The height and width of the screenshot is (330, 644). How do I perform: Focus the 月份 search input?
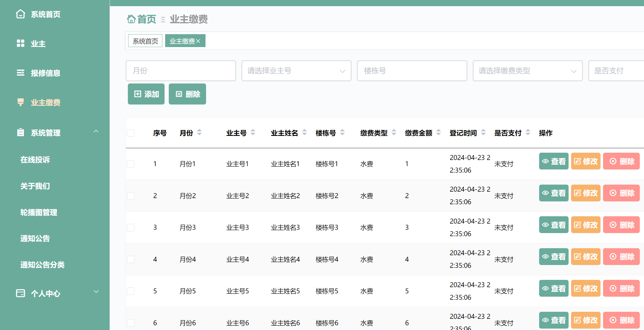pyautogui.click(x=181, y=71)
